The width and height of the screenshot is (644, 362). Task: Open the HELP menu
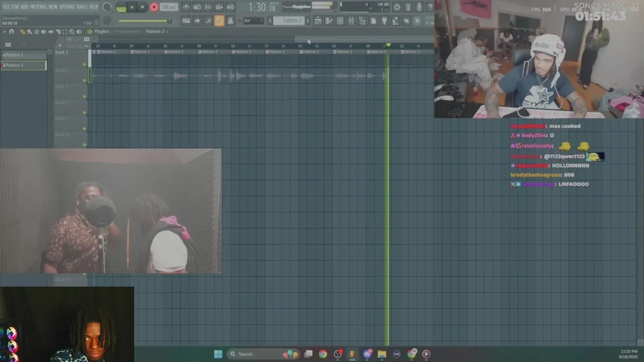click(94, 7)
